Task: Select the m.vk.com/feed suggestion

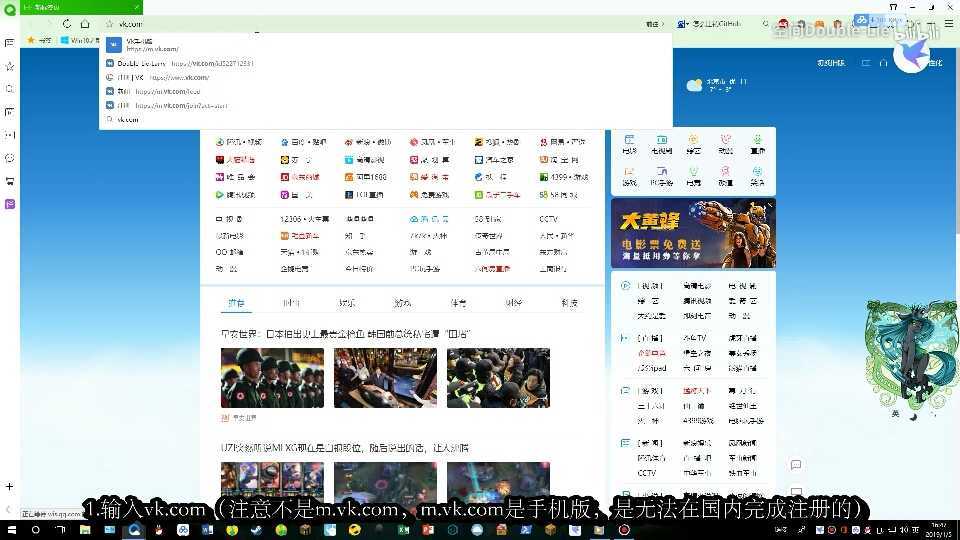Action: point(386,91)
